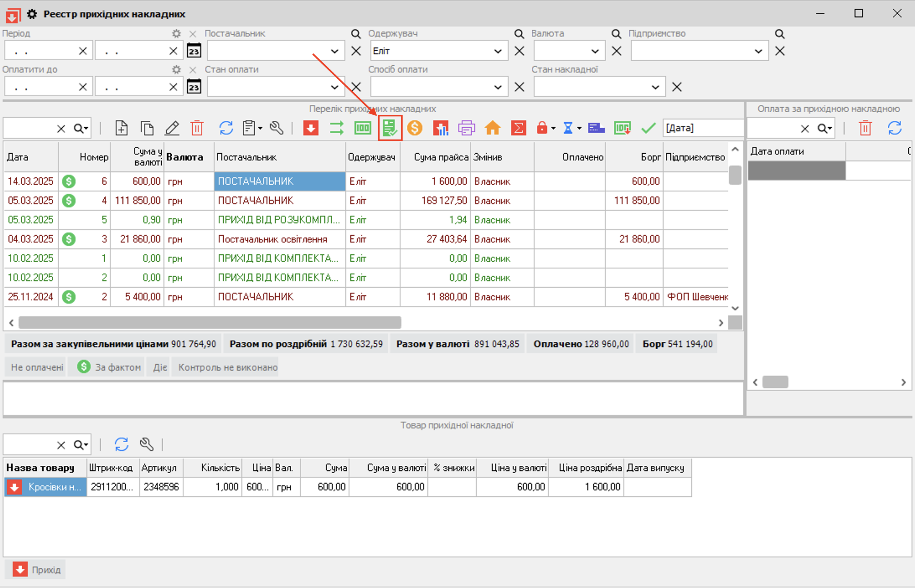Expand the Одержувач dropdown showing Еліт
This screenshot has width=915, height=588.
click(498, 52)
